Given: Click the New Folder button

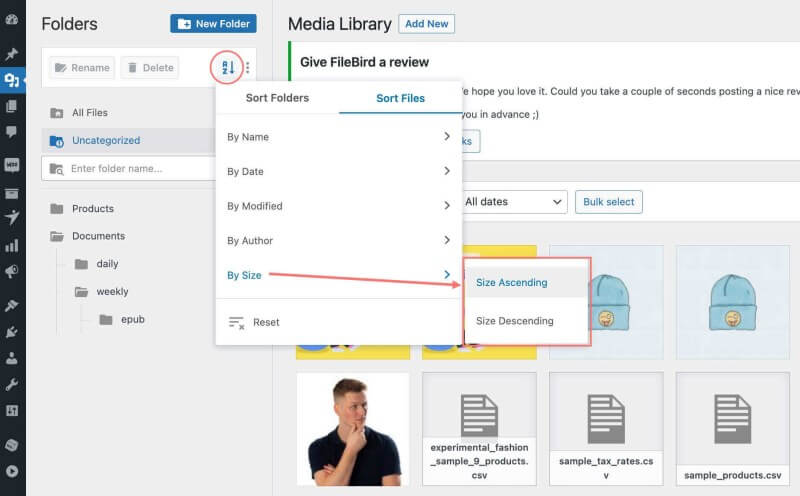Looking at the screenshot, I should (213, 23).
